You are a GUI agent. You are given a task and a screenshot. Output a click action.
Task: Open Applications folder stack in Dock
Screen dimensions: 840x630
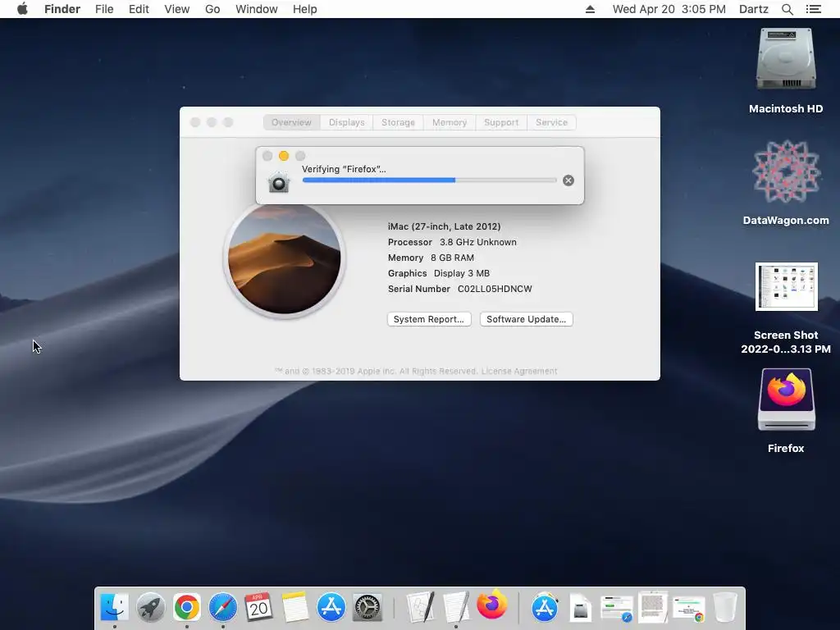pyautogui.click(x=545, y=607)
